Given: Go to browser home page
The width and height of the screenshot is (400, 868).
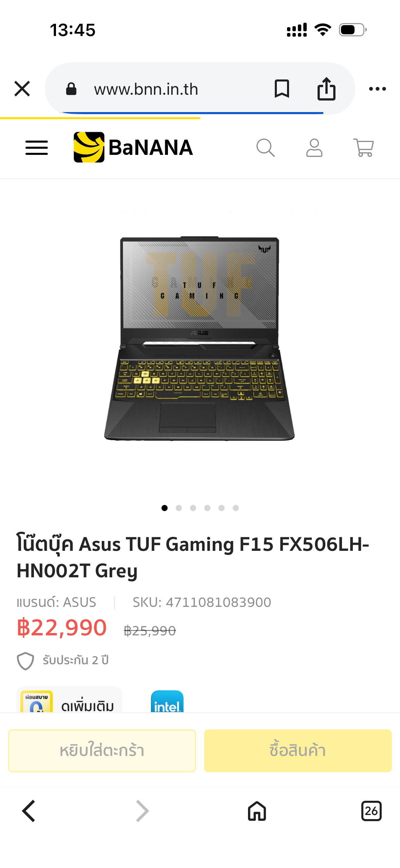Looking at the screenshot, I should coord(257,811).
